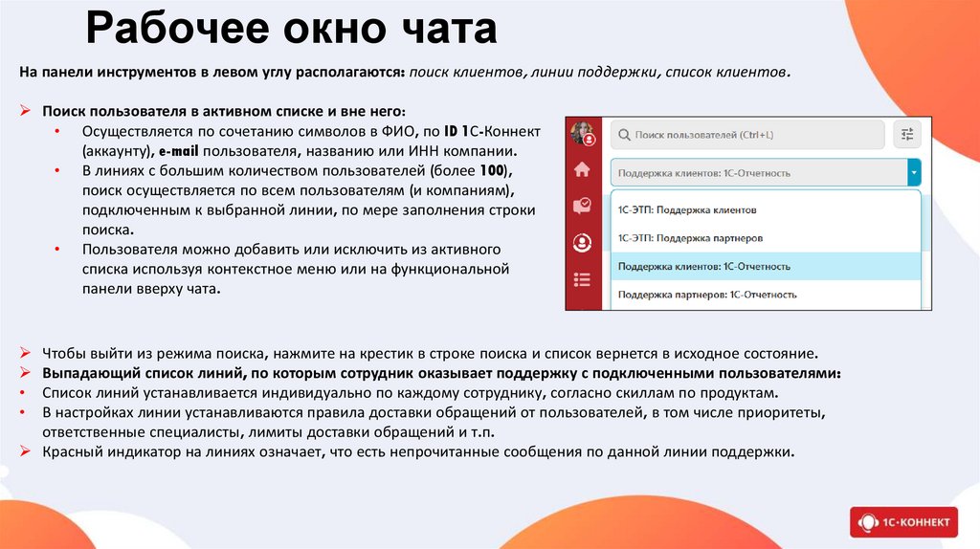This screenshot has width=980, height=549.
Task: Collapse the support line dropdown arrow
Action: 914,173
